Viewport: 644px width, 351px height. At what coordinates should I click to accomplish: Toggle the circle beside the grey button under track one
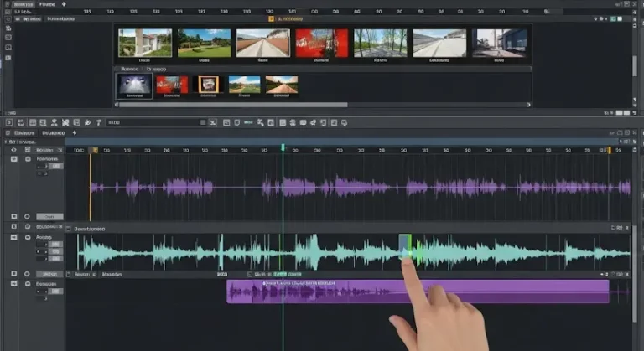click(x=27, y=216)
